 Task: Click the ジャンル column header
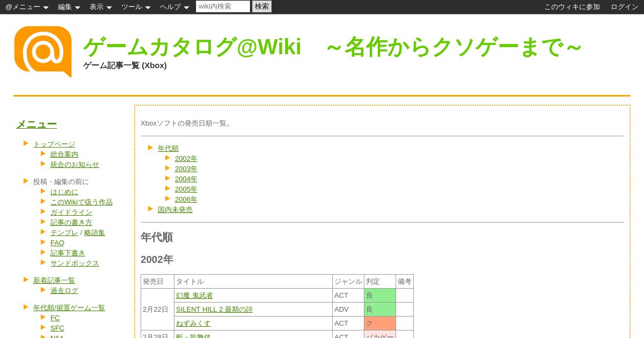[x=348, y=281]
